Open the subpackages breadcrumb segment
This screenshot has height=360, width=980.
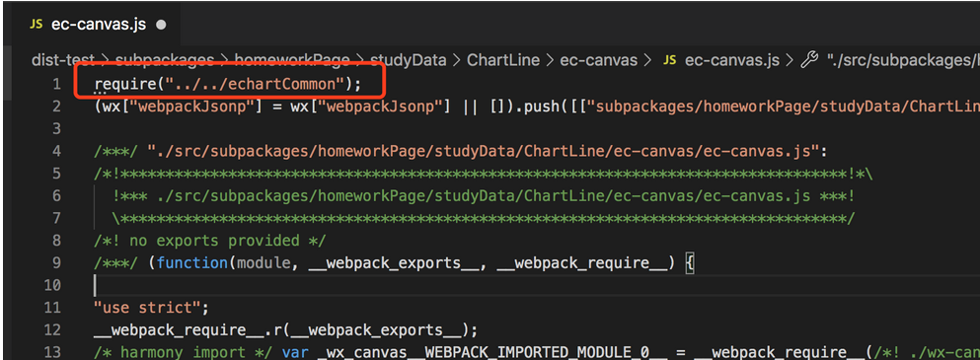(165, 60)
